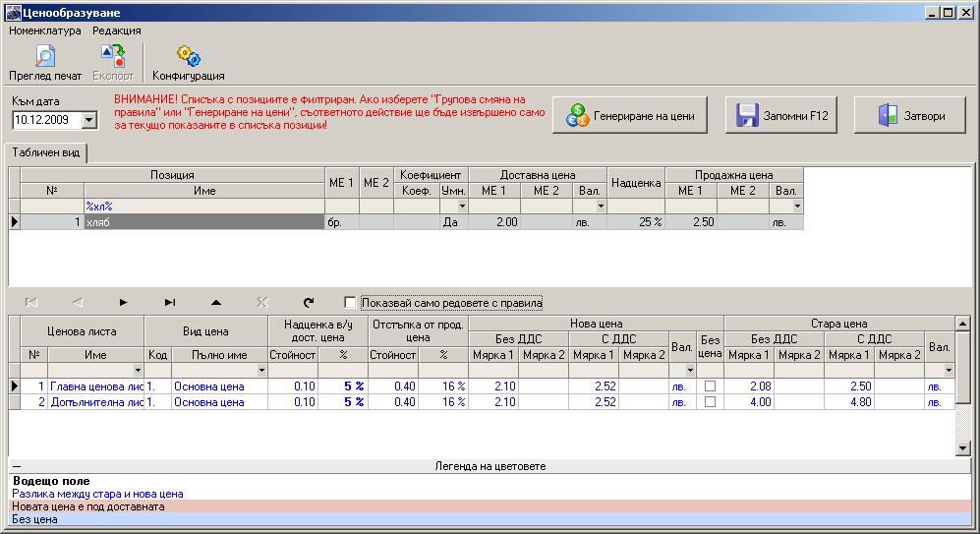Click the cancel edit X navigator icon
Viewport: 980px width, 534px height.
261,303
